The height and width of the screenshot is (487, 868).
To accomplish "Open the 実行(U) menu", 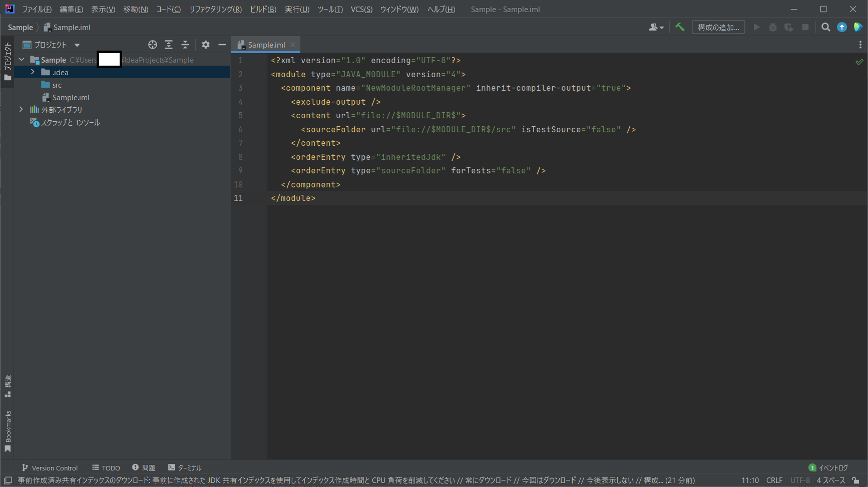I will [297, 9].
